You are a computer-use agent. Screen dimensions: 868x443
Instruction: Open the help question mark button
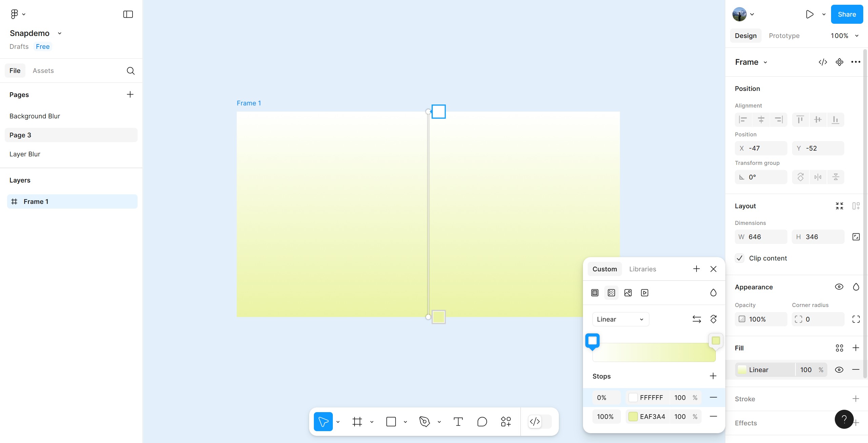[x=844, y=419]
